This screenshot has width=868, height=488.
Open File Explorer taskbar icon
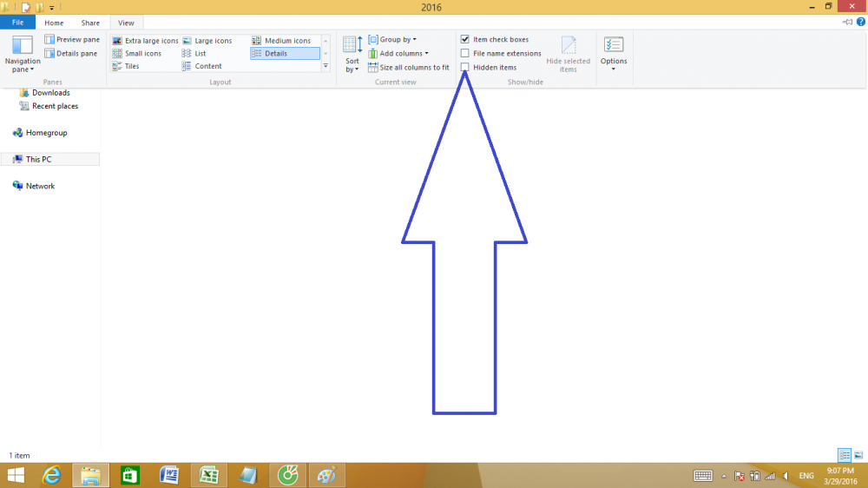[x=91, y=475]
